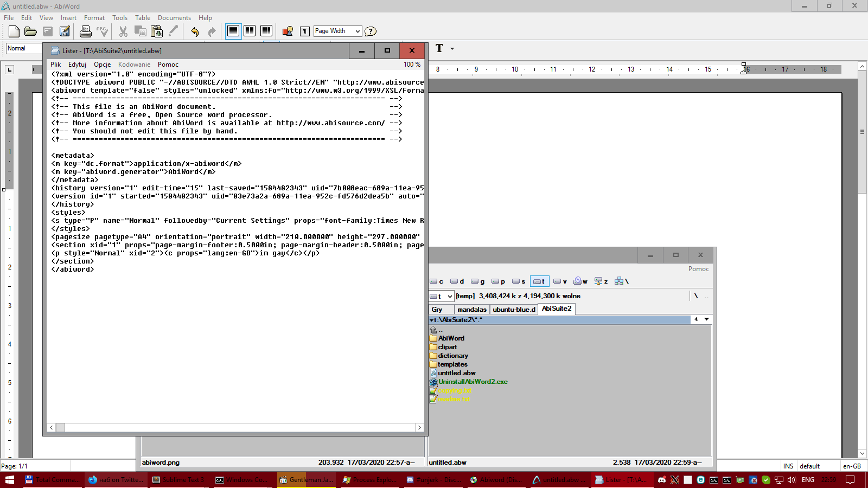868x488 pixels.
Task: Click the Paste clipboard icon
Action: [157, 31]
